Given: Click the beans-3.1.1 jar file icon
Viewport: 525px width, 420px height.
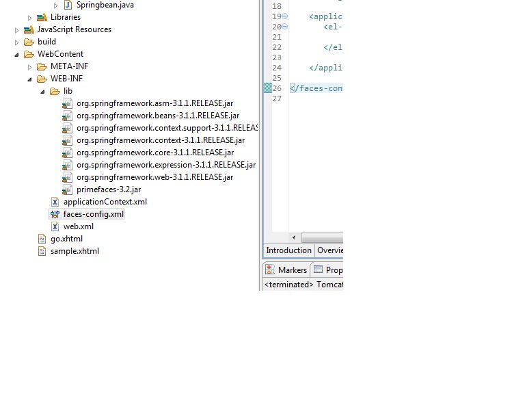Looking at the screenshot, I should tap(67, 116).
